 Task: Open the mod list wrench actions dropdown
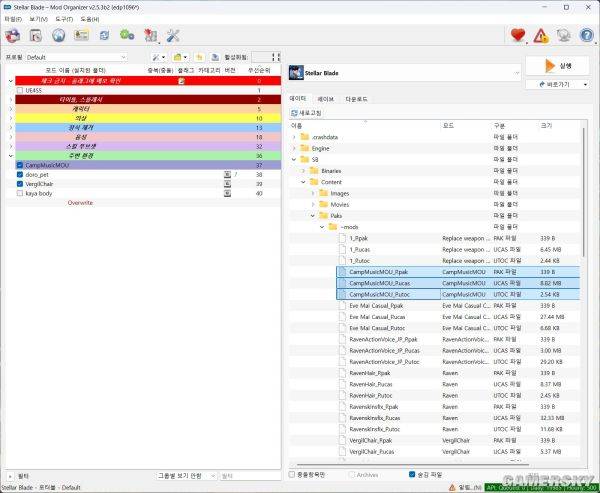158,57
